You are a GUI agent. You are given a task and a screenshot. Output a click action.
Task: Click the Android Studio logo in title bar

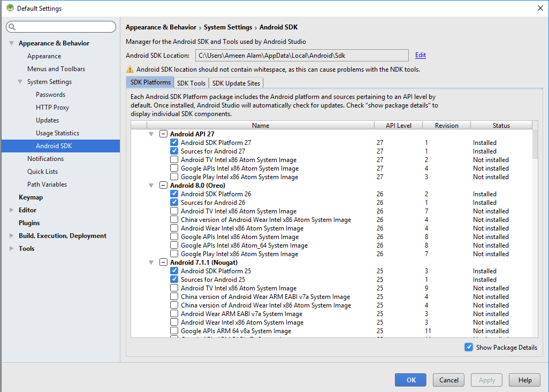10,8
